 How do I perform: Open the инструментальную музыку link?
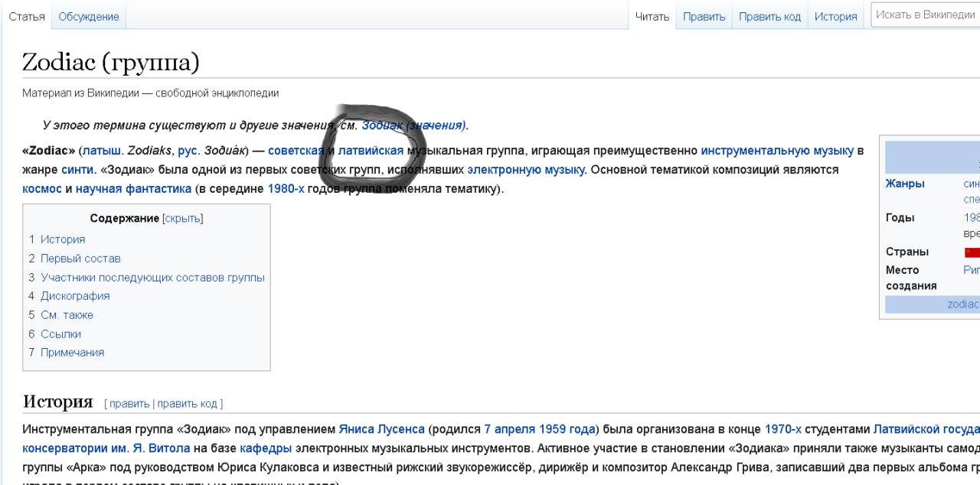(777, 151)
